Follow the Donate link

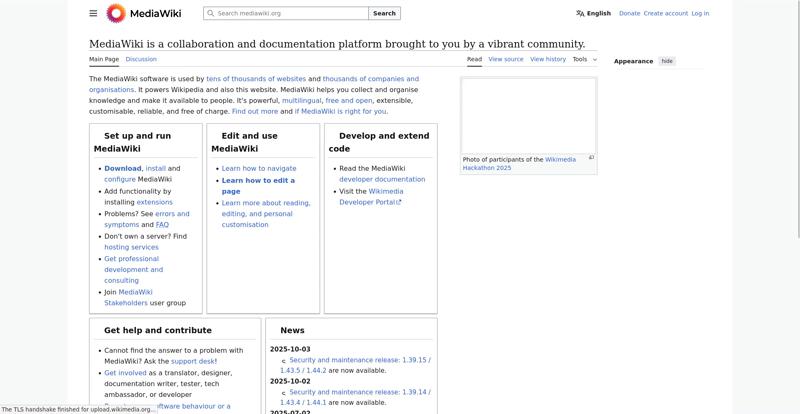[629, 13]
